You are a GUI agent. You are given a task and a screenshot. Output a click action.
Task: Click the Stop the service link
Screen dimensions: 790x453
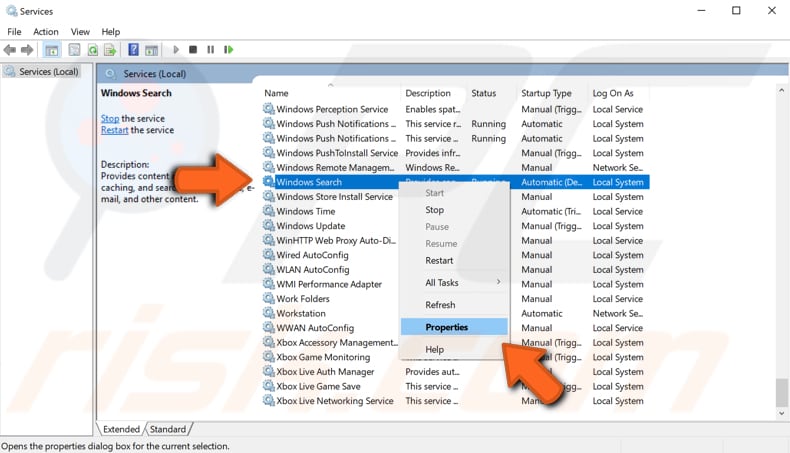coord(110,118)
